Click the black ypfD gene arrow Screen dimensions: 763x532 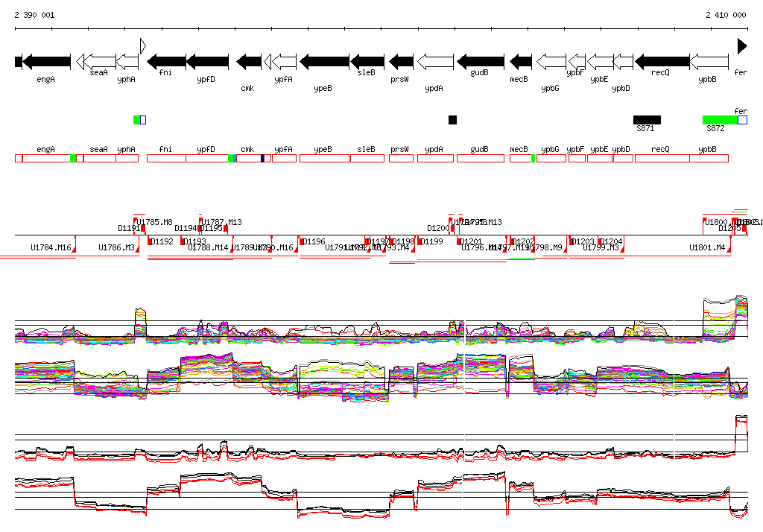[x=207, y=61]
